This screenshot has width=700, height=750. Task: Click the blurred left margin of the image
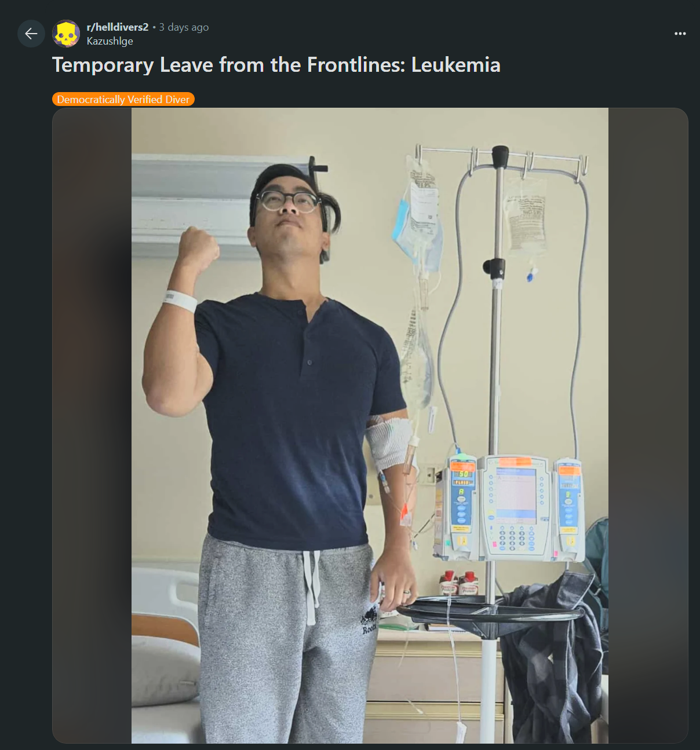pos(92,426)
